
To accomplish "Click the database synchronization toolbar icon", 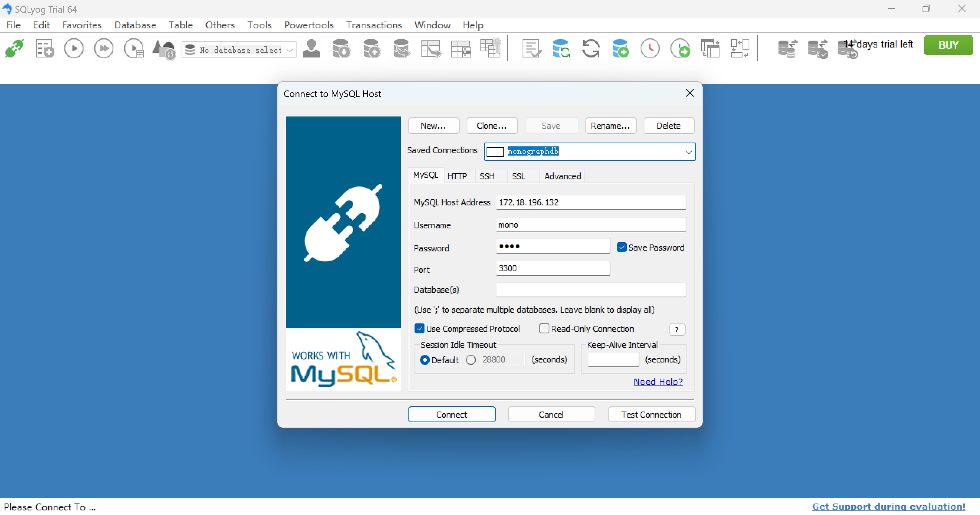I will (x=561, y=49).
